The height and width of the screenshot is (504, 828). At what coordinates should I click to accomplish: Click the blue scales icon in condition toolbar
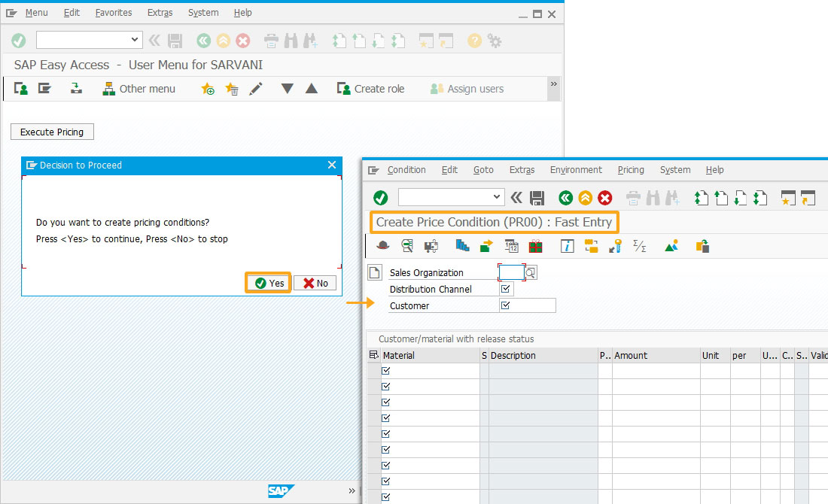[462, 245]
